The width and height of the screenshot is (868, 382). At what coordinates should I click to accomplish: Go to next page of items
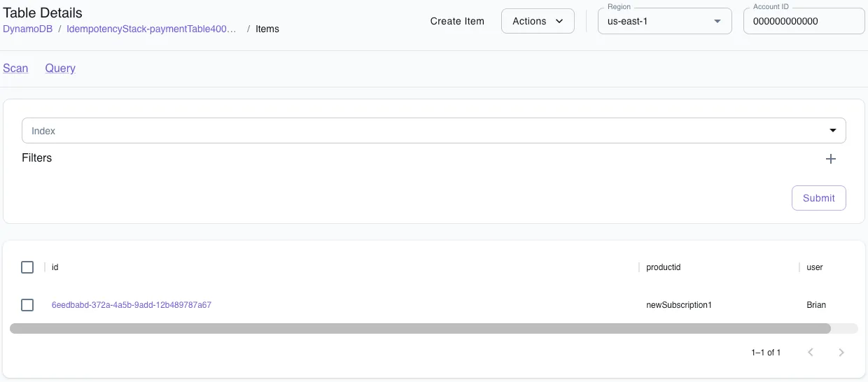[x=841, y=353]
